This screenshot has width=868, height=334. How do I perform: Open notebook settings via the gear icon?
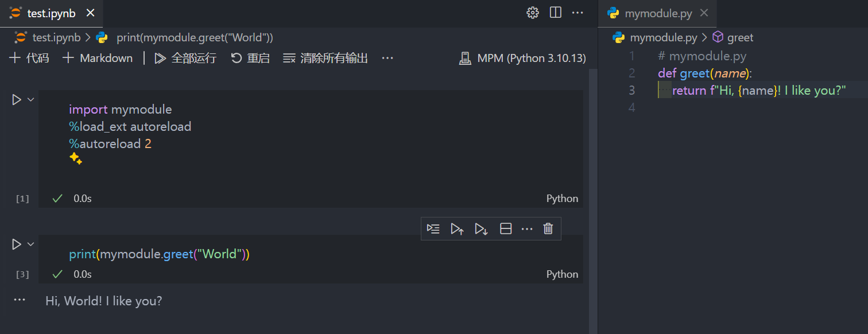tap(532, 12)
